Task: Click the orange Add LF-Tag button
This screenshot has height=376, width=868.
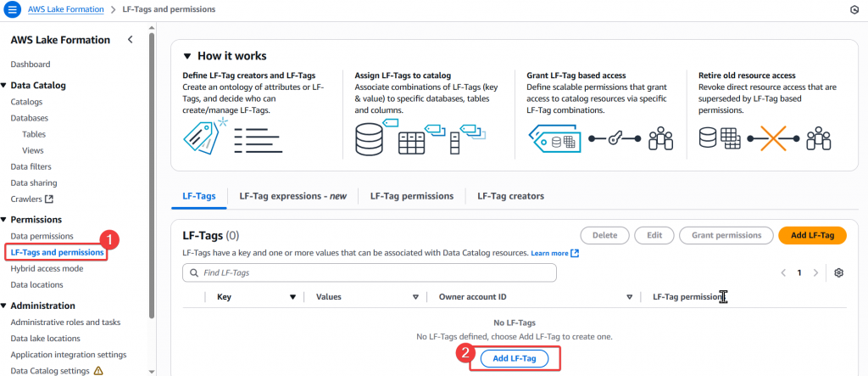Action: [x=811, y=235]
